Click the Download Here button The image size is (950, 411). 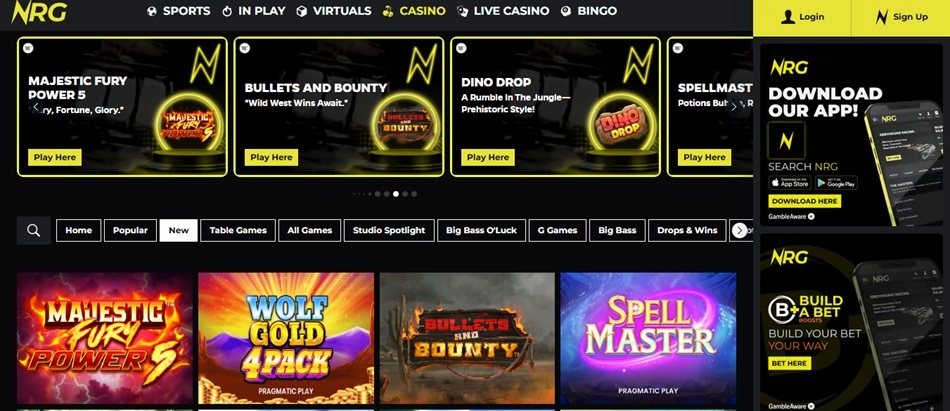(805, 201)
